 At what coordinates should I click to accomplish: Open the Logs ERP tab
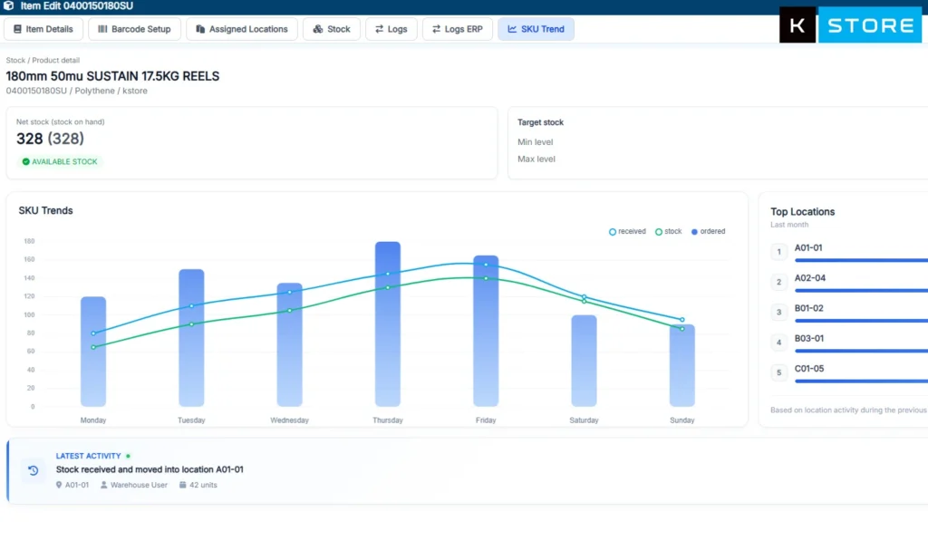(x=458, y=29)
